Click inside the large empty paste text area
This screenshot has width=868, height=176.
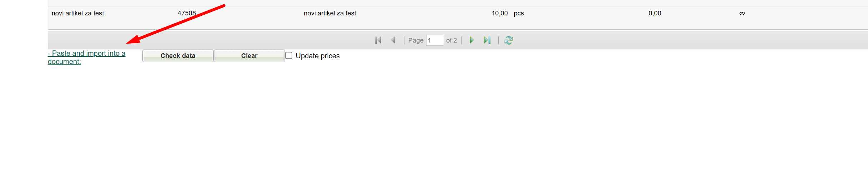point(458,121)
